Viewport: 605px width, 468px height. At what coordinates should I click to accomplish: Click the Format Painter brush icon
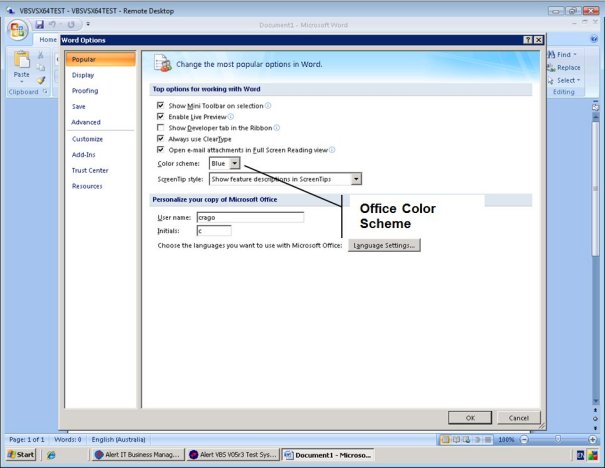pos(41,80)
